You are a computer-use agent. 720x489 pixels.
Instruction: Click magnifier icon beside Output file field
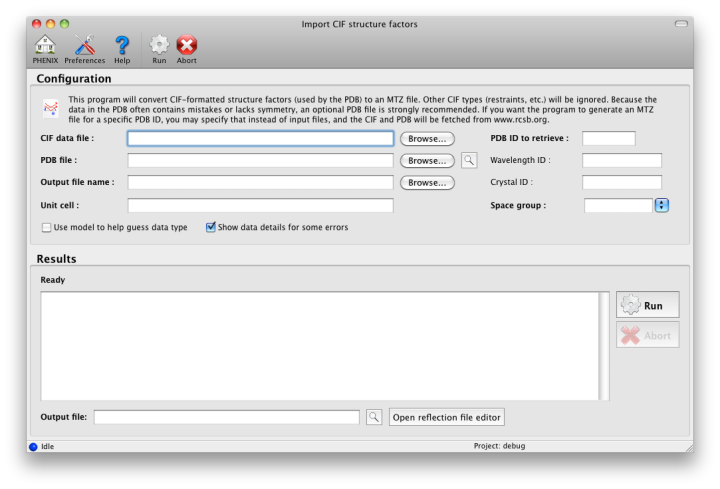pos(374,417)
